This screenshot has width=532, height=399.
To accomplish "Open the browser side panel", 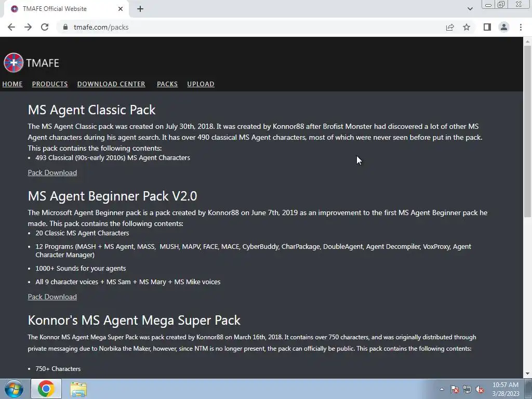I will click(x=487, y=27).
